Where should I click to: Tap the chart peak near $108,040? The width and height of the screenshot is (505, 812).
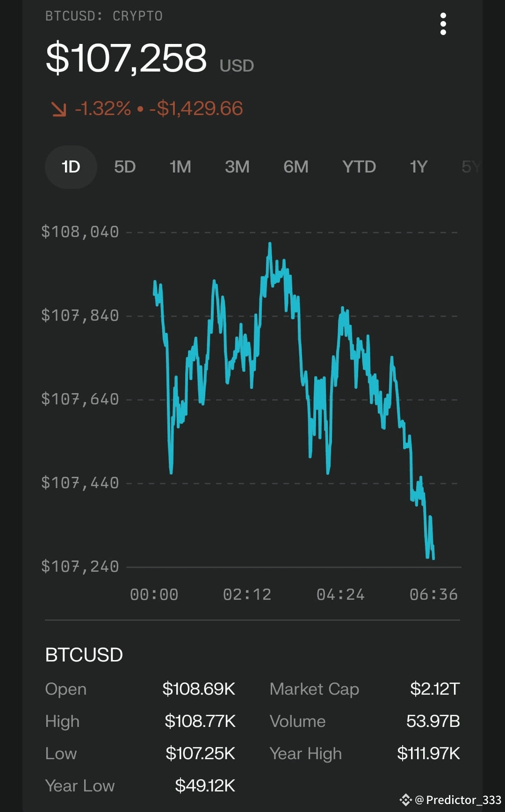coord(270,244)
